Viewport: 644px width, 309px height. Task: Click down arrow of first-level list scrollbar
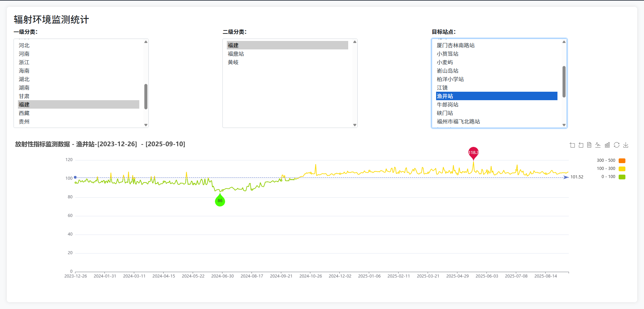click(146, 125)
